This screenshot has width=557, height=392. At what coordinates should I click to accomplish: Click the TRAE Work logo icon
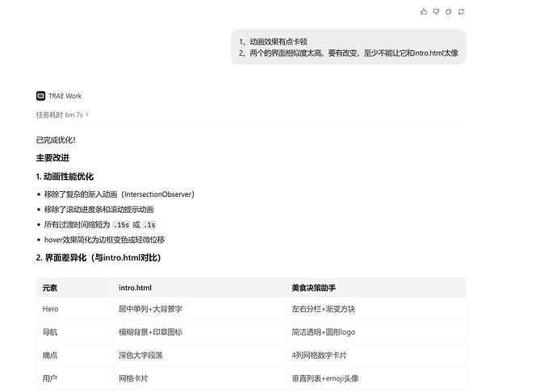pyautogui.click(x=40, y=96)
